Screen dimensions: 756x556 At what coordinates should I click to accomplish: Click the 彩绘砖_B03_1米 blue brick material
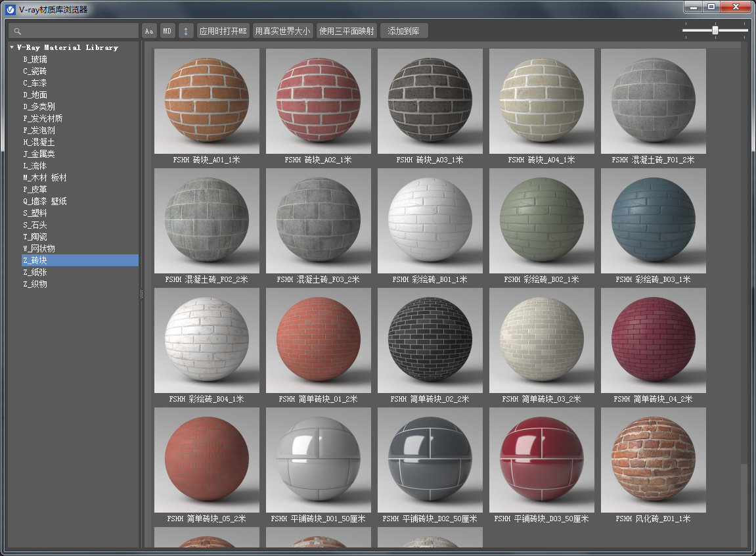(x=654, y=221)
